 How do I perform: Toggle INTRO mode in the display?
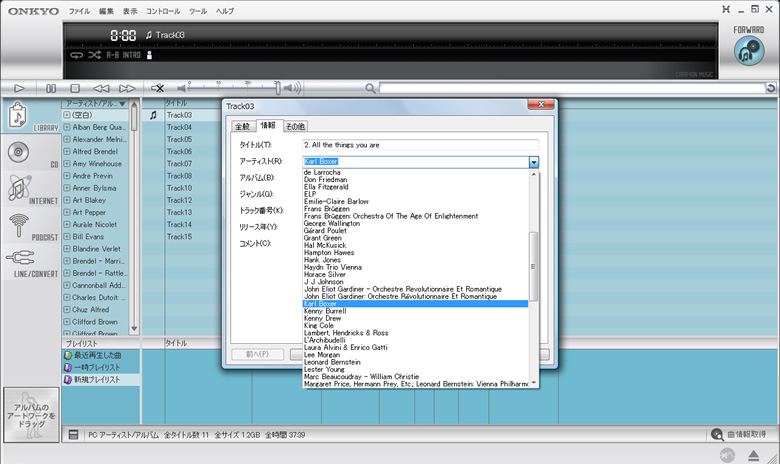(132, 55)
